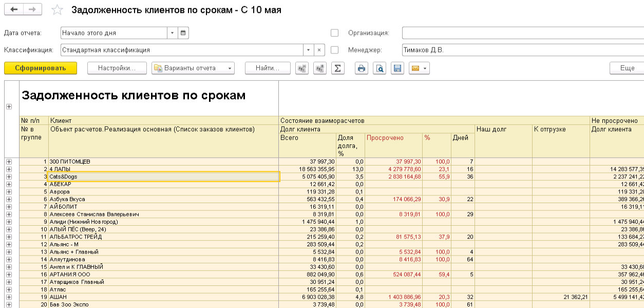Open calendar picker for report date
This screenshot has height=308, width=644.
183,33
